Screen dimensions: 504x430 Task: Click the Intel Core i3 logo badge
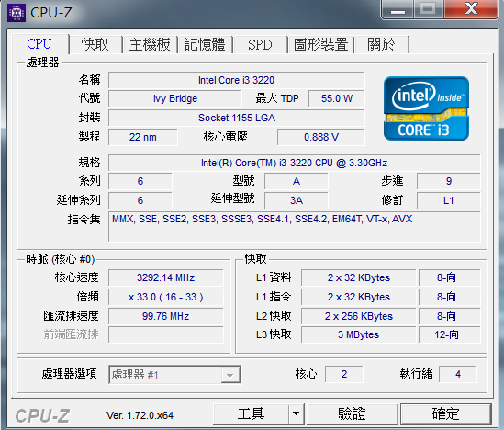(426, 108)
